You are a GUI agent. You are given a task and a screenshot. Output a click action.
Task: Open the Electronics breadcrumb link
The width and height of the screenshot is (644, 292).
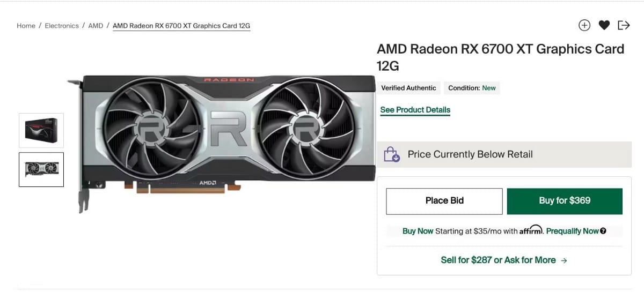62,26
